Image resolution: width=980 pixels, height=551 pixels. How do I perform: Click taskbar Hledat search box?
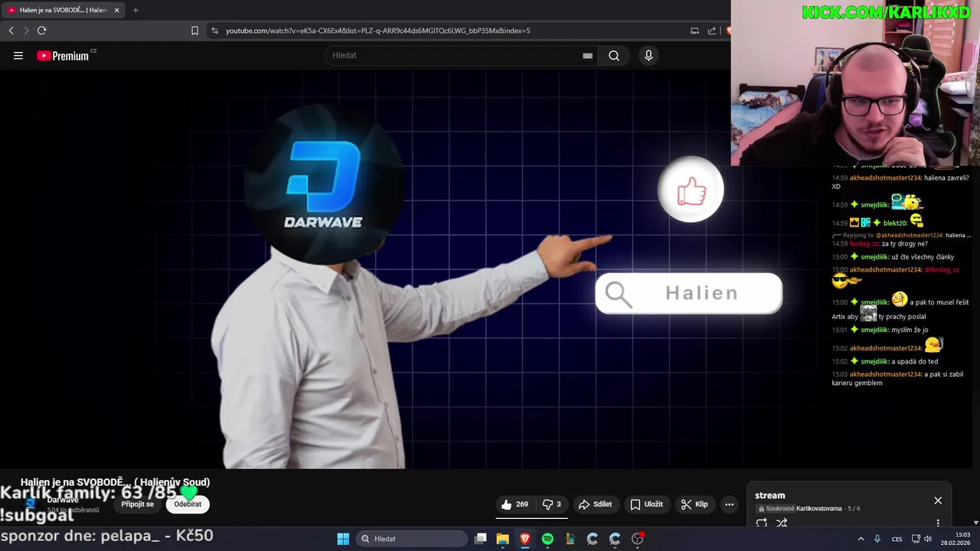pyautogui.click(x=412, y=539)
